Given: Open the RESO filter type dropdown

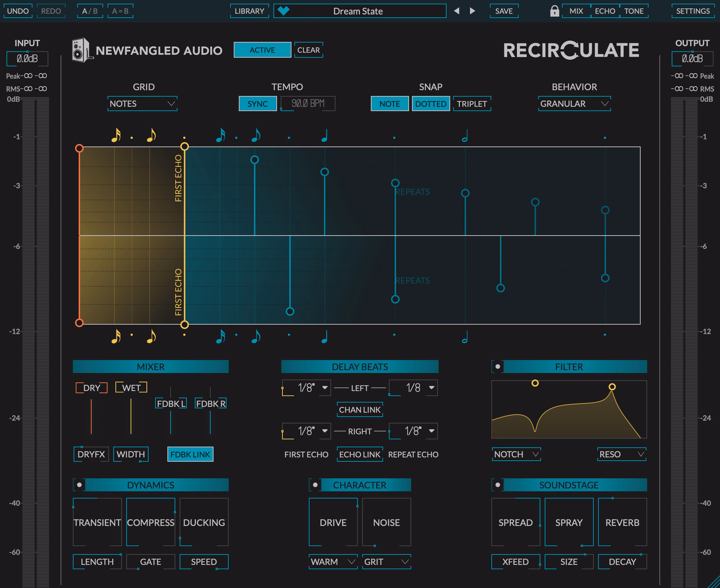Looking at the screenshot, I should 622,454.
